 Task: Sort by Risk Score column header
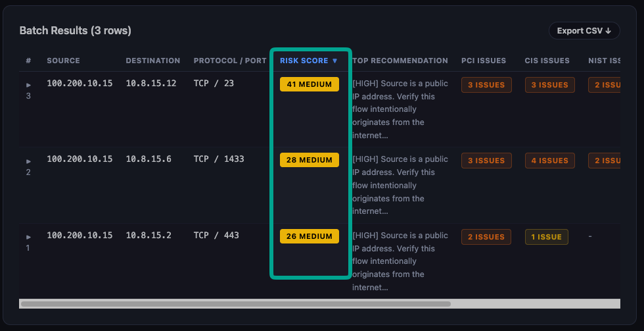point(309,61)
